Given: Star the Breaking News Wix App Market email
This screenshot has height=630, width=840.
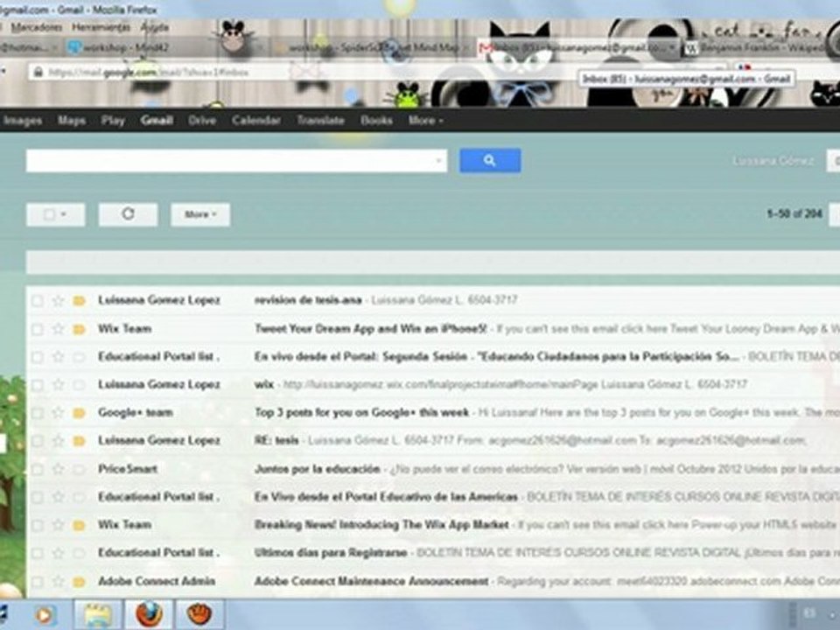Looking at the screenshot, I should 58,525.
